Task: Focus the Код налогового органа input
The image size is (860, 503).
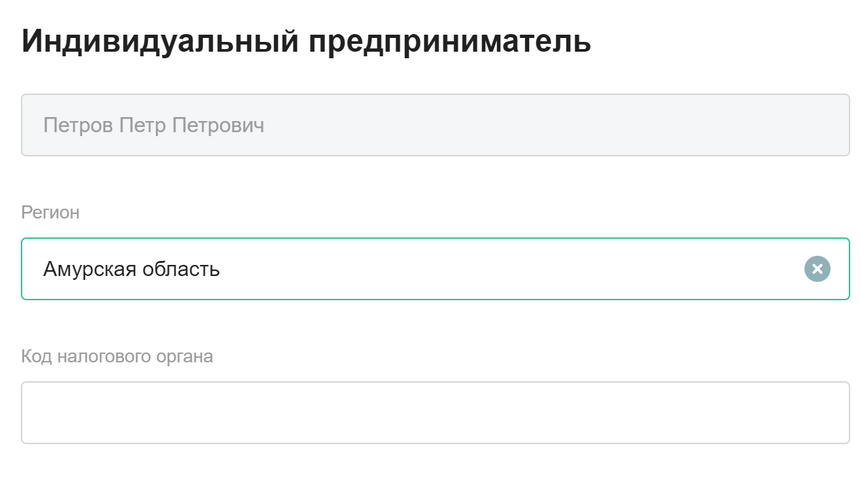Action: click(435, 412)
